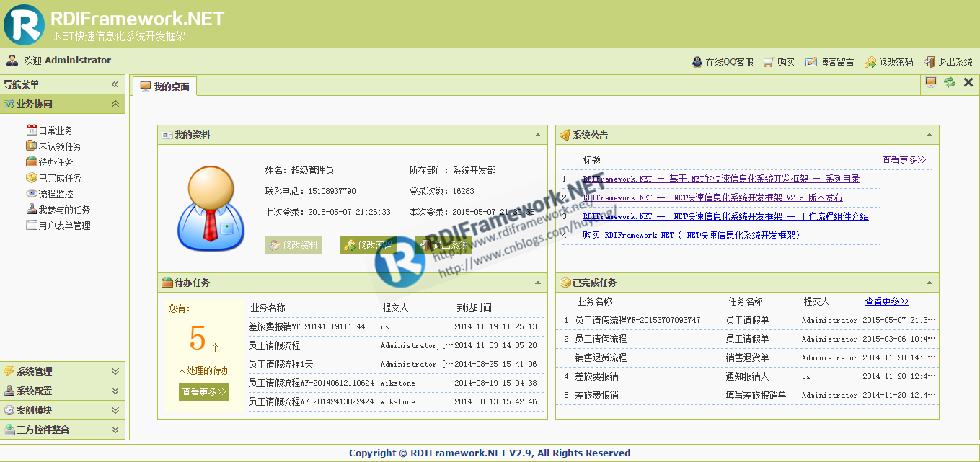Click 查看更多>> button under pending count
Image resolution: width=980 pixels, height=462 pixels.
(204, 392)
